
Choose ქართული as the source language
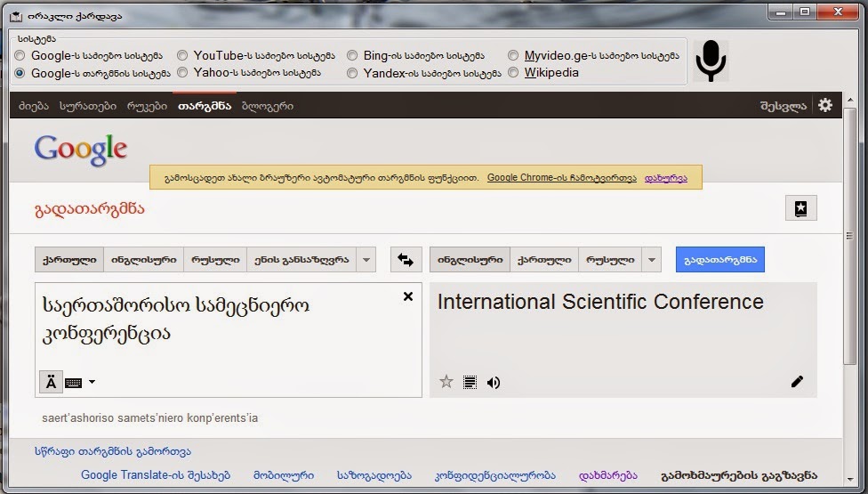[69, 260]
